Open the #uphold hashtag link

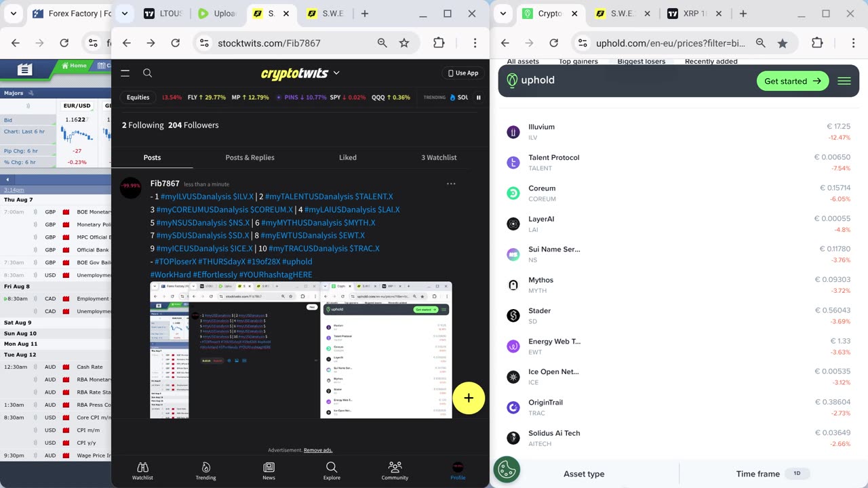pyautogui.click(x=297, y=261)
